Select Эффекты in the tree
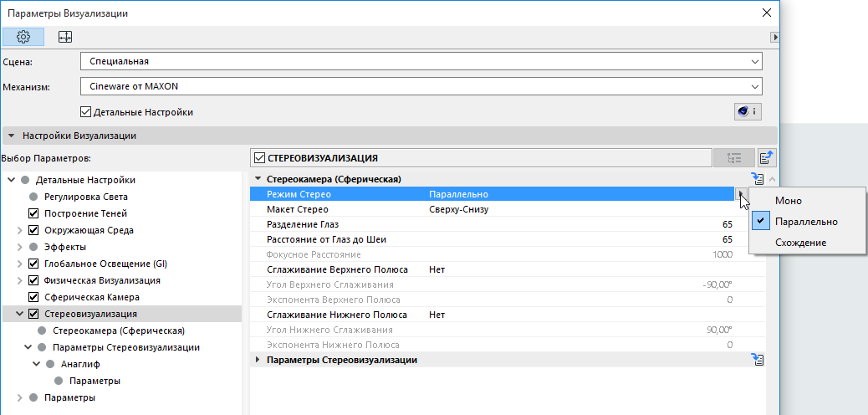The image size is (868, 415). click(x=65, y=247)
